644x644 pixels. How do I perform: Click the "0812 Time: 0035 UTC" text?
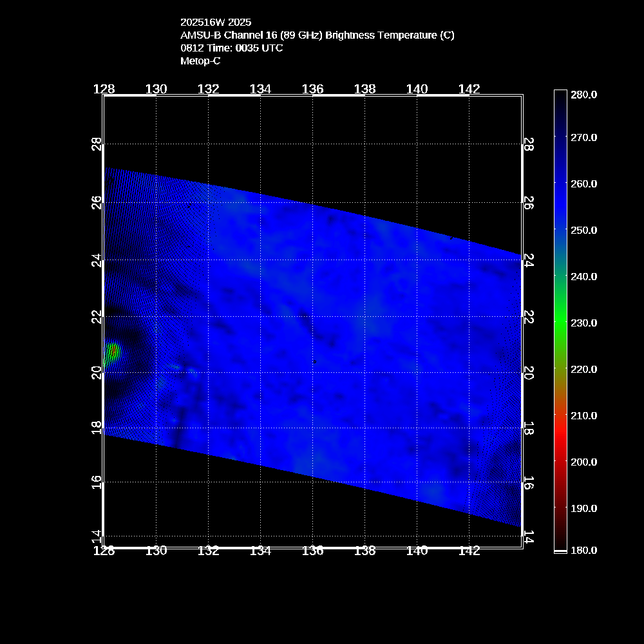[231, 48]
